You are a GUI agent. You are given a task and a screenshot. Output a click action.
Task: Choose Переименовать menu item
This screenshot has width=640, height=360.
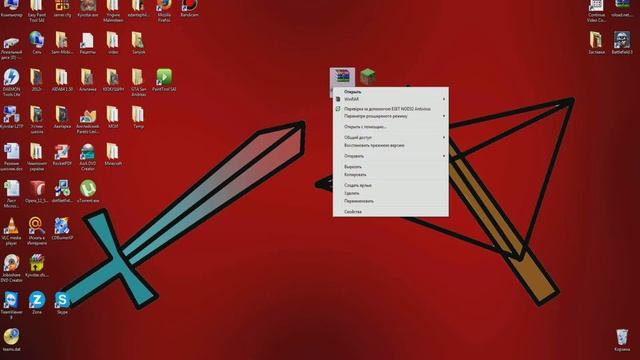tap(359, 201)
